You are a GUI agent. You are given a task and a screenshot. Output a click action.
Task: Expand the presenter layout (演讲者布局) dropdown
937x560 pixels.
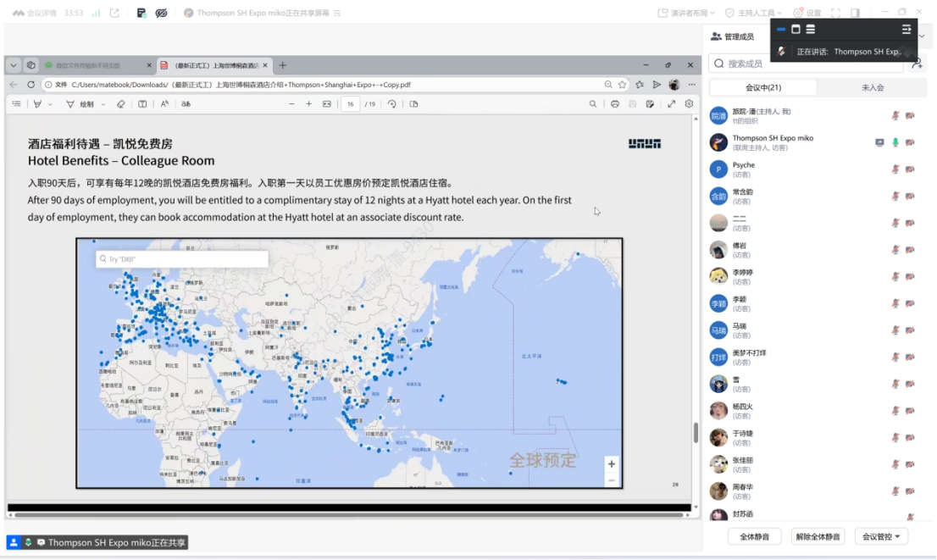686,13
